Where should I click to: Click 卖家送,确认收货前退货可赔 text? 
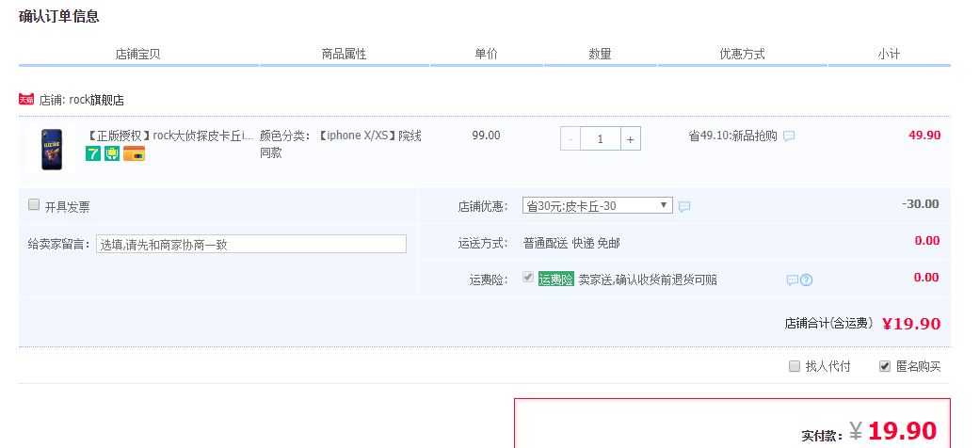click(x=648, y=280)
